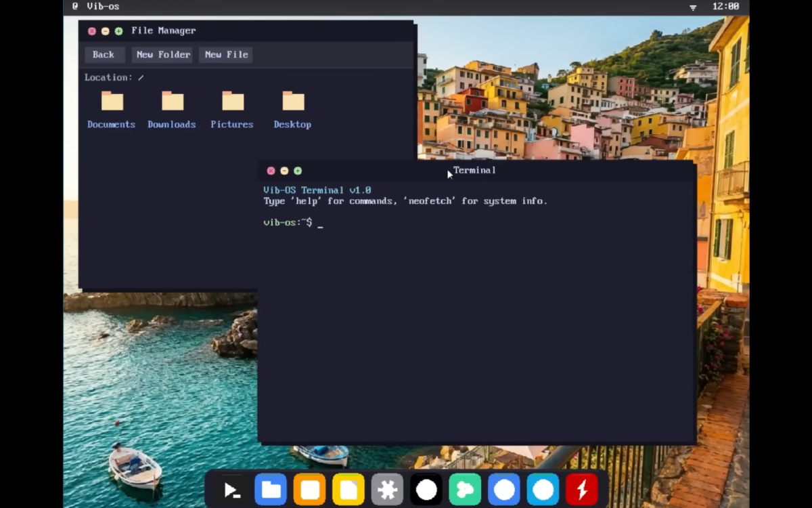
Task: Click the light blue circle dock icon
Action: [x=543, y=490]
